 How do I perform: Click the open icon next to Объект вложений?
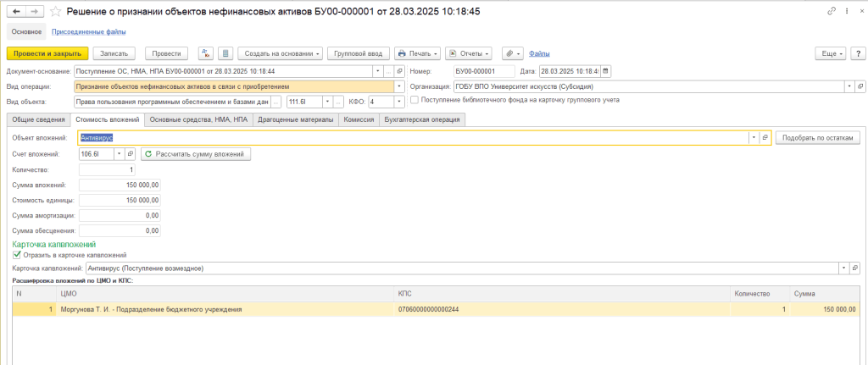click(x=765, y=137)
